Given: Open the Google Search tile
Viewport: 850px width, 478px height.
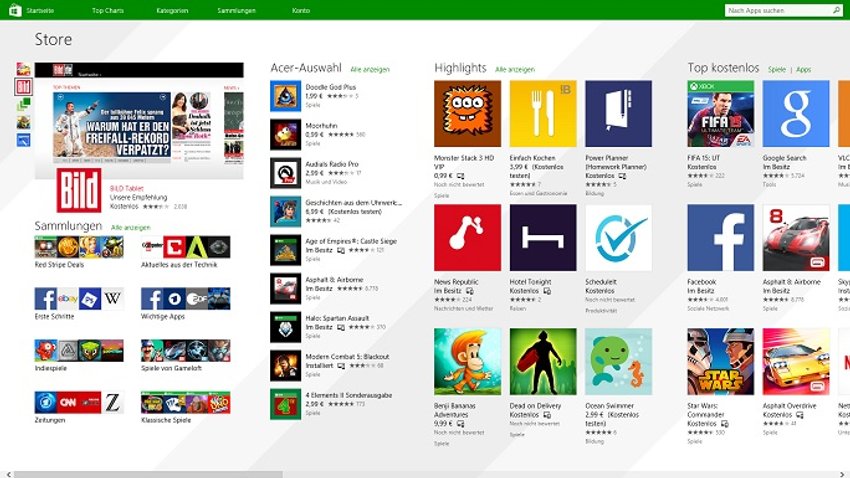Looking at the screenshot, I should click(x=796, y=114).
